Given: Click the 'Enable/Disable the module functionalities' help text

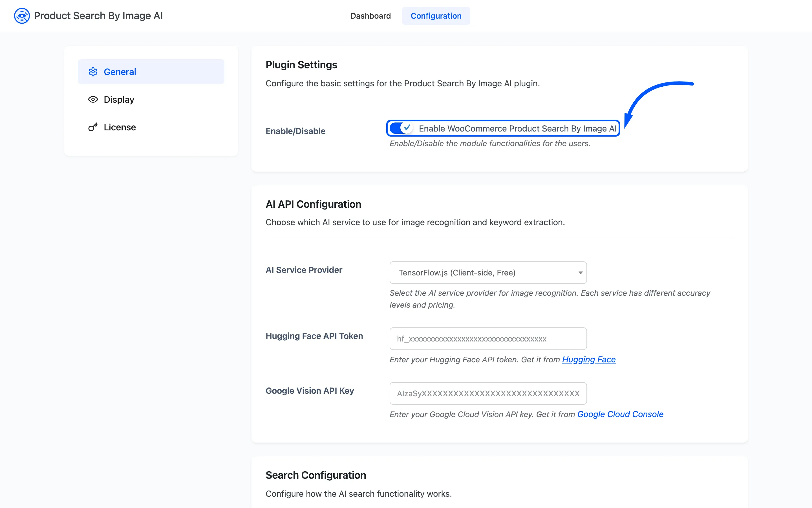Looking at the screenshot, I should coord(490,143).
